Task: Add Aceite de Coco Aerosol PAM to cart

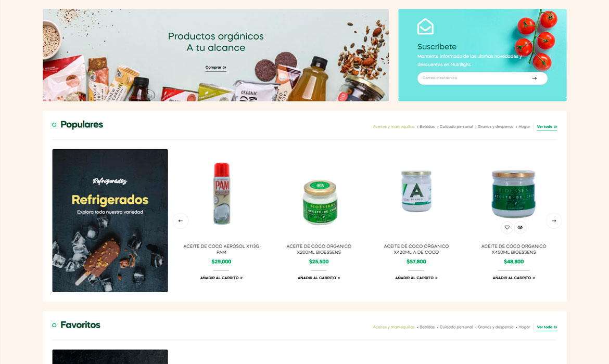Action: (x=221, y=278)
